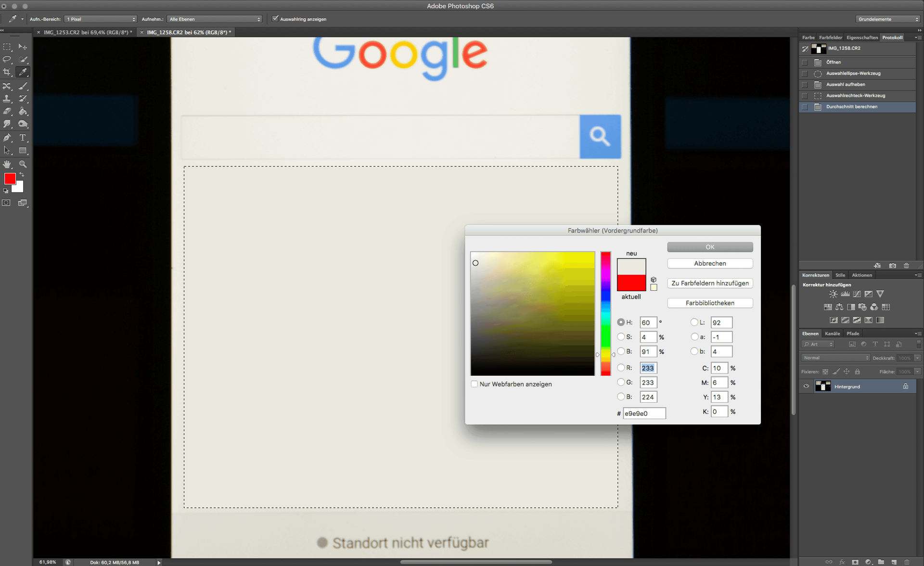Click the aktuell red color in picker

[631, 283]
